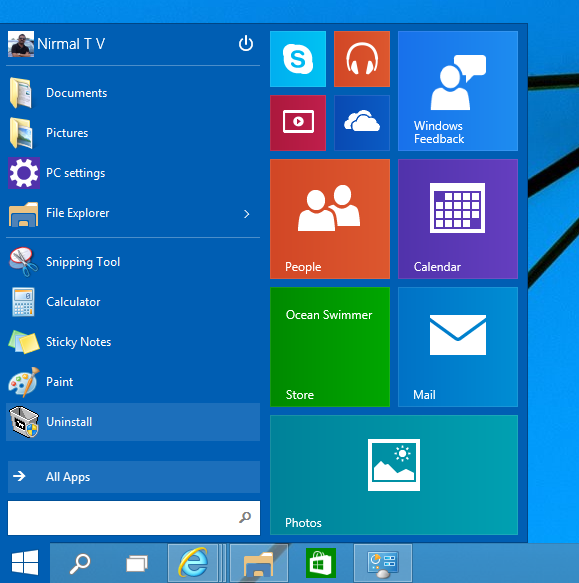579x583 pixels.
Task: Open PC settings
Action: point(133,173)
